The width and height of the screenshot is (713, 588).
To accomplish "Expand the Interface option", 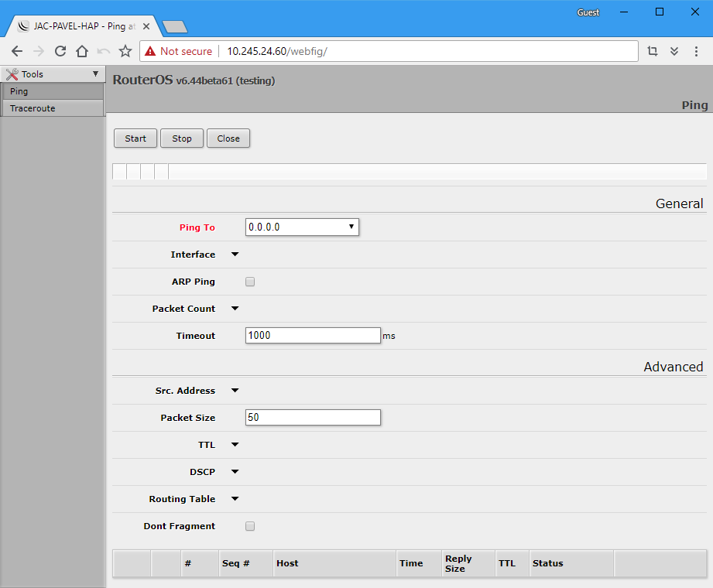I will pyautogui.click(x=235, y=255).
